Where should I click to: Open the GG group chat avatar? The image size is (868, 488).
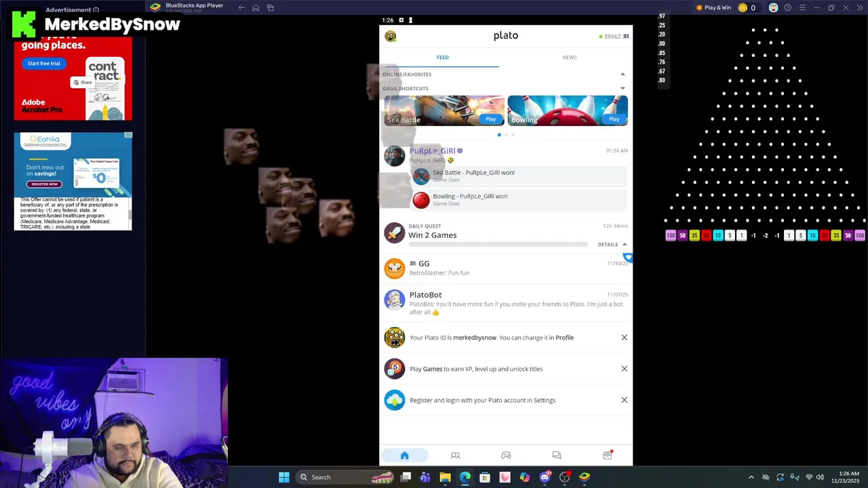pos(394,268)
